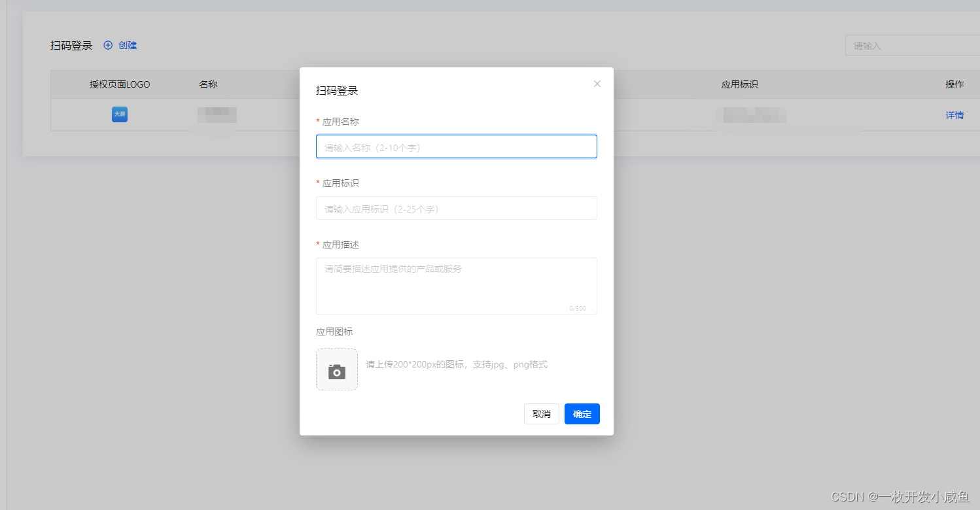980x510 pixels.
Task: Click the 0/500 character counter
Action: (578, 308)
